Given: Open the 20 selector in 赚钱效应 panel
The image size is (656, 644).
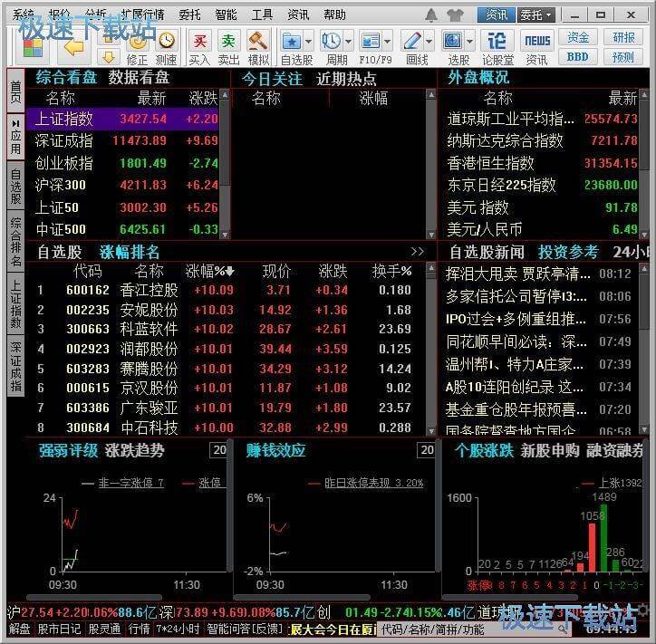Looking at the screenshot, I should [x=427, y=450].
